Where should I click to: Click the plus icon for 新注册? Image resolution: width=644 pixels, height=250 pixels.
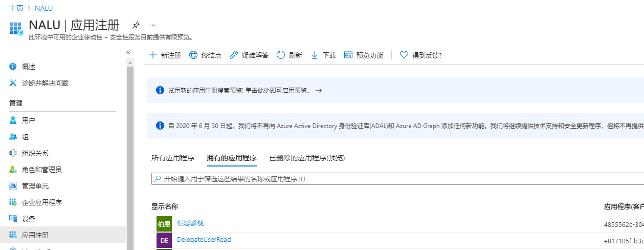[x=153, y=55]
